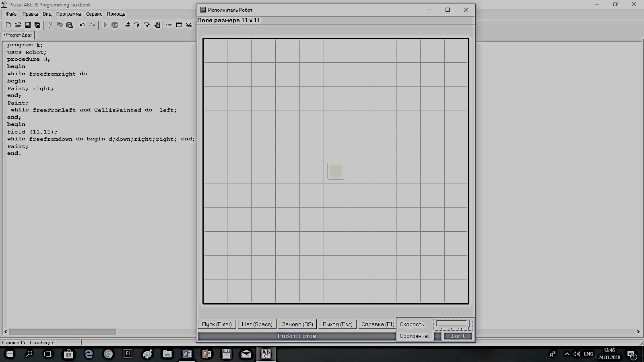Run the program with green arrow

(x=105, y=25)
